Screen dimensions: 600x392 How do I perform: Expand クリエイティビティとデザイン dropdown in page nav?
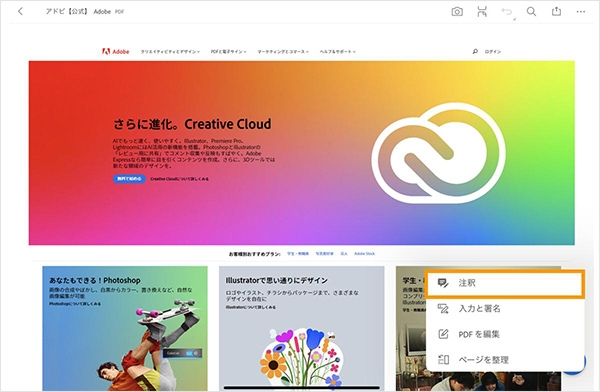pyautogui.click(x=170, y=52)
